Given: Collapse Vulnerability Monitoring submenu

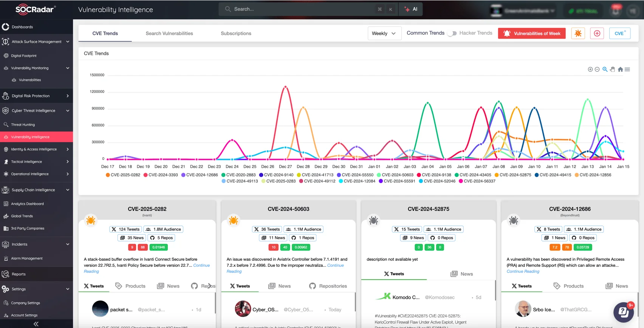Looking at the screenshot, I should pyautogui.click(x=36, y=68).
